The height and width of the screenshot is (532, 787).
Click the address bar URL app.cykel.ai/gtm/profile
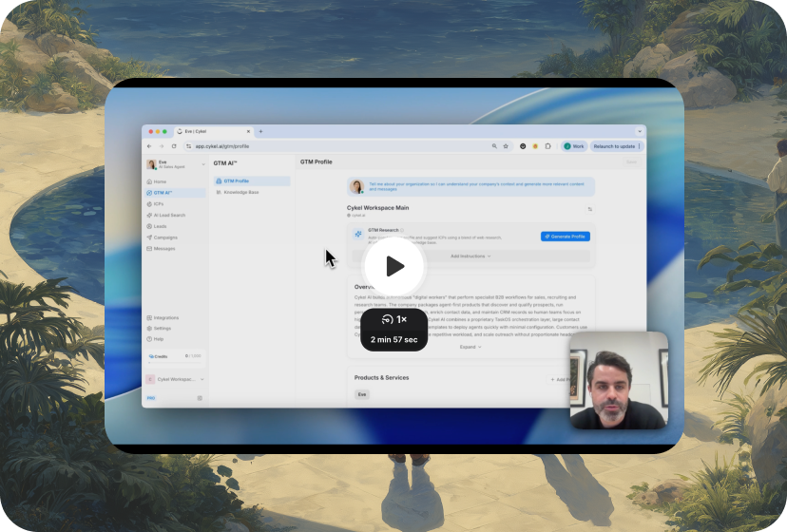(x=221, y=146)
